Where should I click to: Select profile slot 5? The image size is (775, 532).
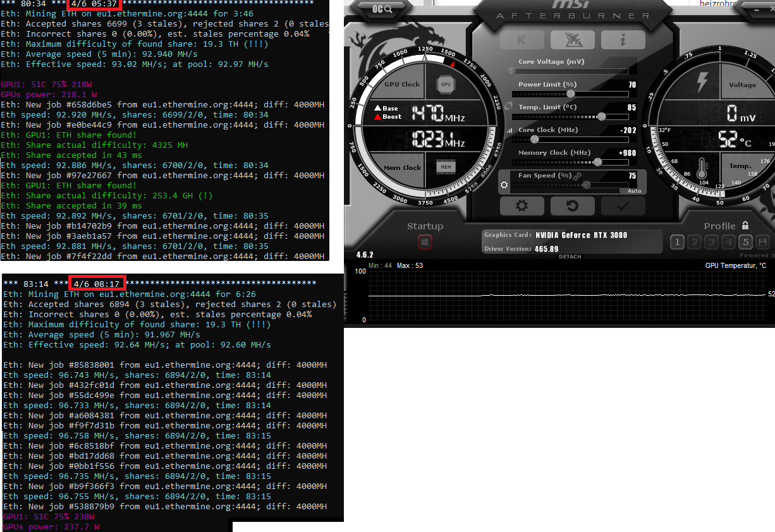pos(745,242)
